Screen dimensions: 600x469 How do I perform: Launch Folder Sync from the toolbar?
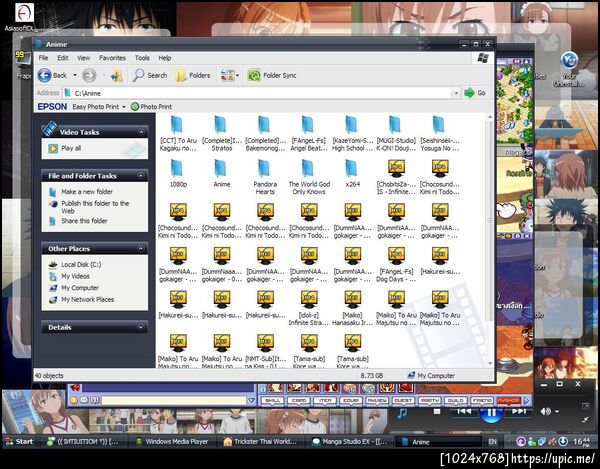tap(272, 75)
